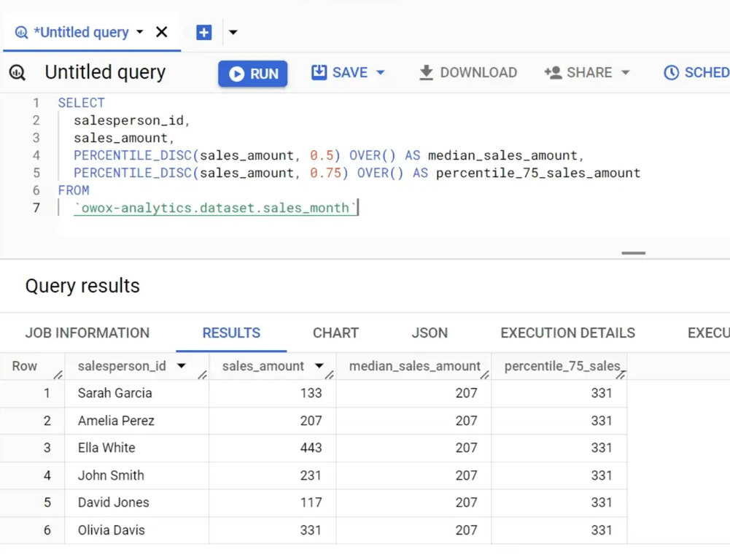
Task: Click the SAVE disk icon
Action: click(319, 72)
